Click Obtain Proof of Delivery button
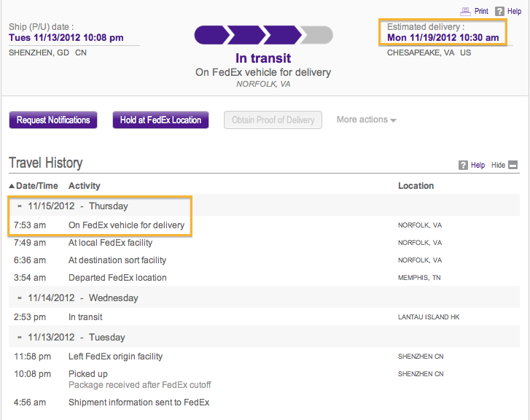This screenshot has height=420, width=530. point(273,120)
